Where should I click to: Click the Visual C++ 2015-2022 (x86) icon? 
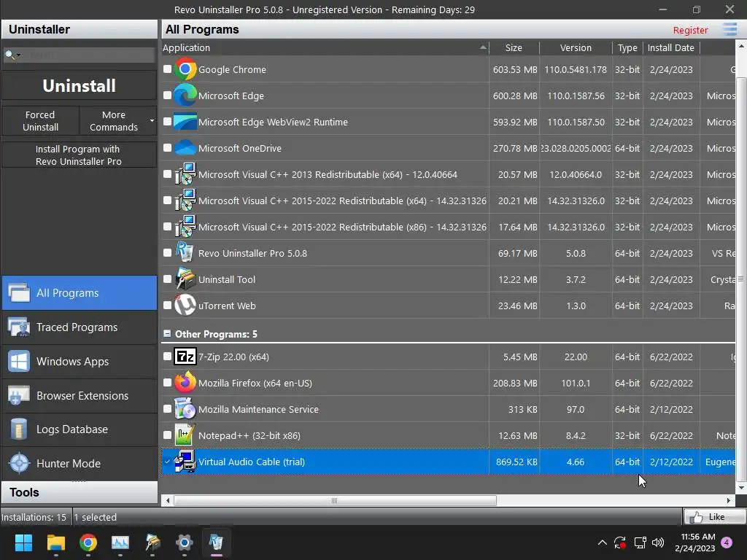(x=185, y=227)
